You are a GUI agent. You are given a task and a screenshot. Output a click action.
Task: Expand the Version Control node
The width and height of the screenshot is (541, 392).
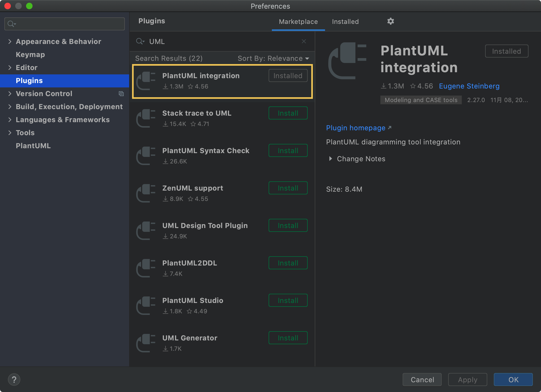click(10, 94)
